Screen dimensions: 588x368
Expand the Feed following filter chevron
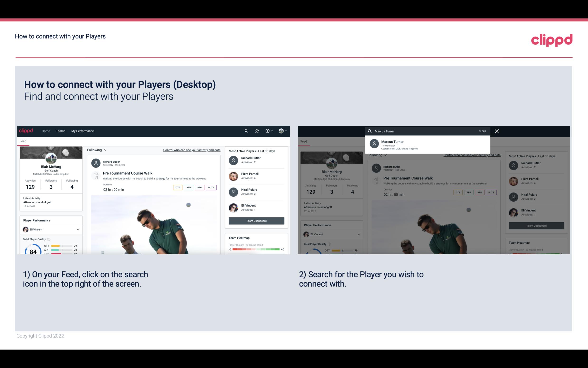coord(105,150)
